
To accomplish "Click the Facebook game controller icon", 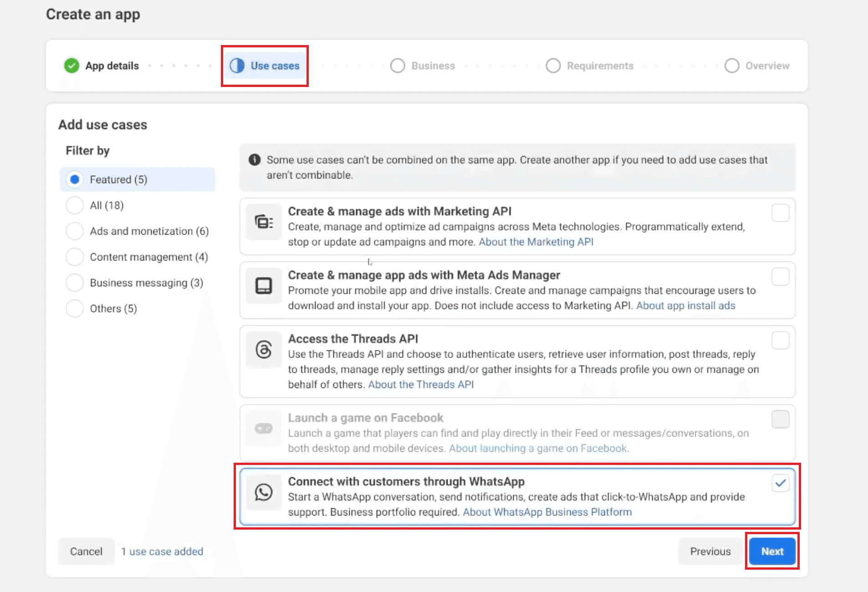I will point(264,429).
